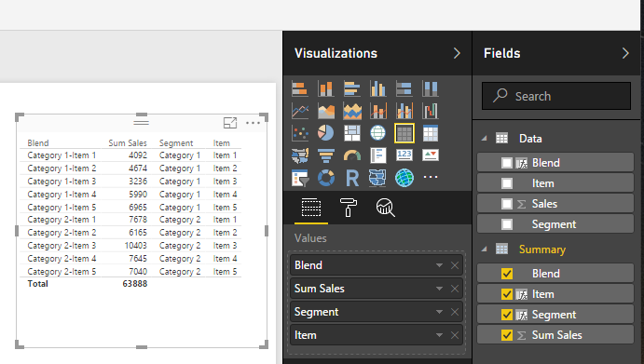
Task: Remove Item from Values well
Action: (455, 335)
